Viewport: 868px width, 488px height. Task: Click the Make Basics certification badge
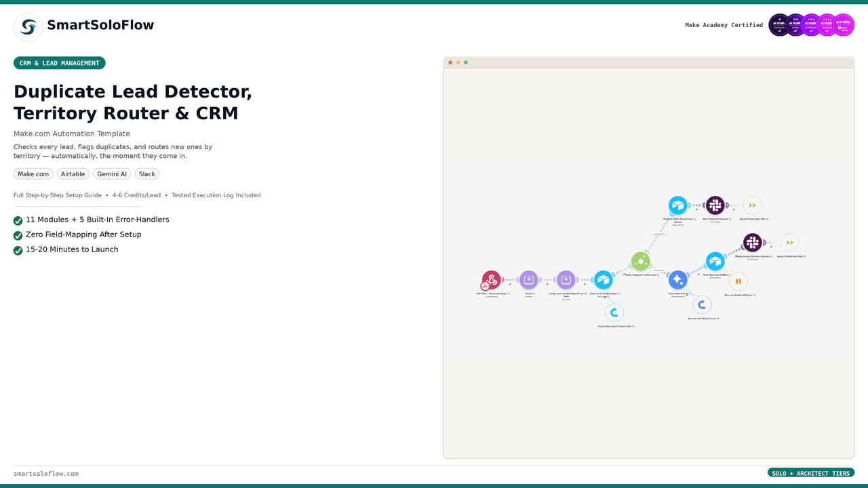coord(796,25)
